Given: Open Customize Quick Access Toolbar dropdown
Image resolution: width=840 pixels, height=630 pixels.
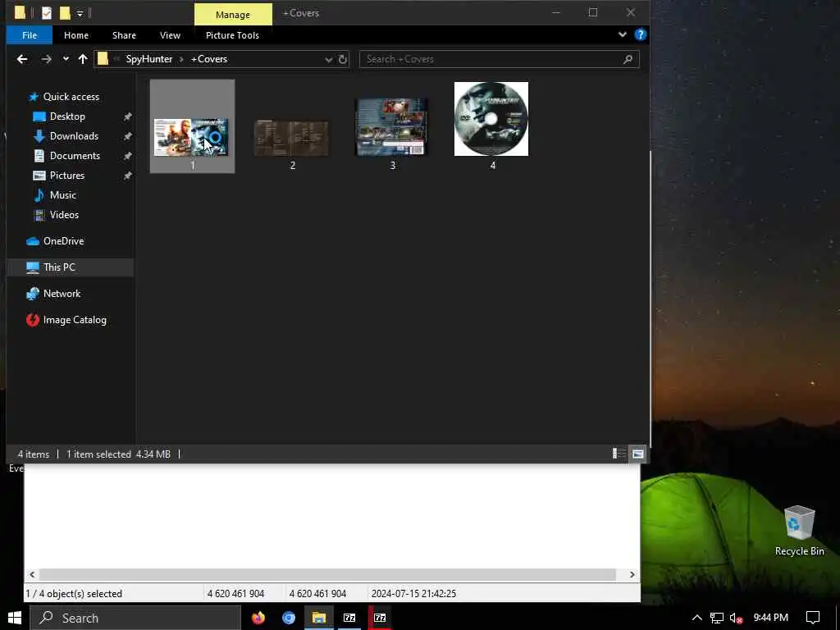Looking at the screenshot, I should tap(80, 13).
